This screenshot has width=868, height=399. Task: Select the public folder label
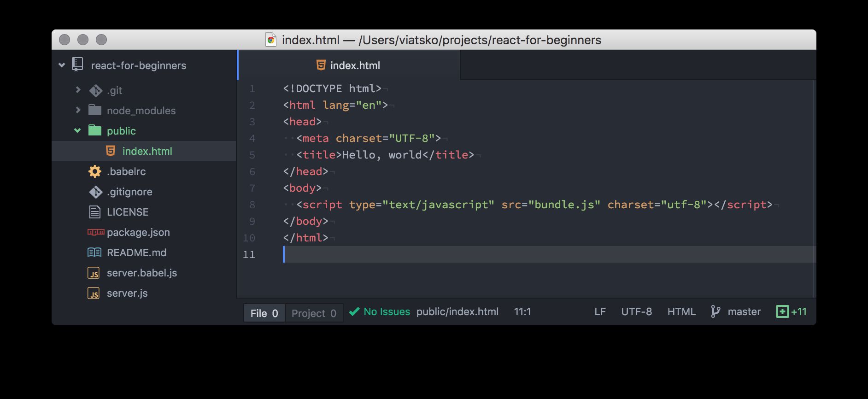pyautogui.click(x=121, y=131)
